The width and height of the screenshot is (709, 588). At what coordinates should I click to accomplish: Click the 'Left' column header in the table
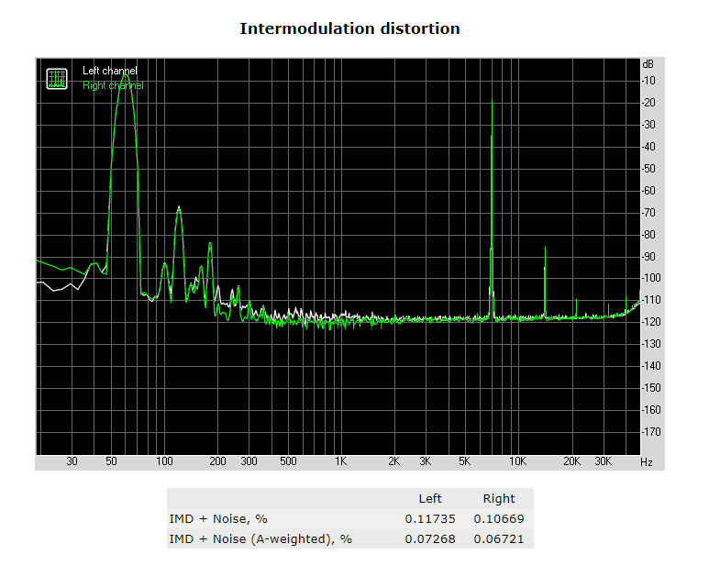click(430, 498)
